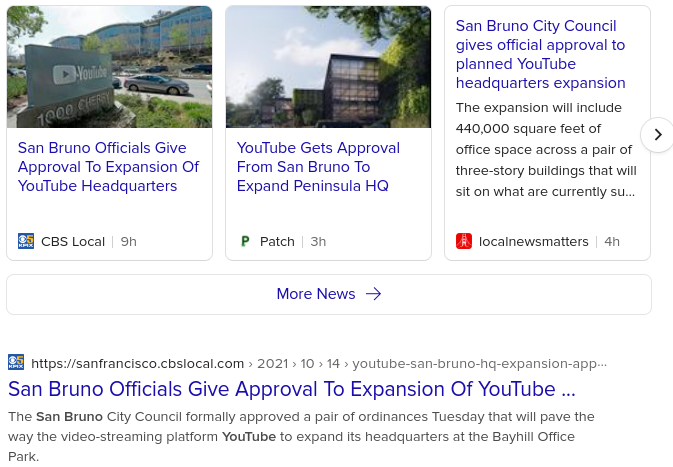Click the CBS Local source name
The height and width of the screenshot is (467, 673).
click(73, 242)
